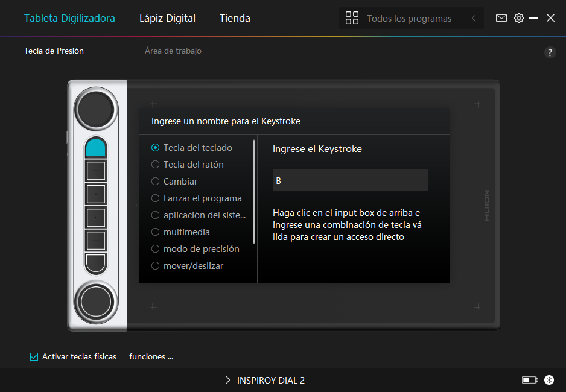This screenshot has height=392, width=566.
Task: Uncheck Activar teclas físicas checkbox
Action: pyautogui.click(x=34, y=356)
